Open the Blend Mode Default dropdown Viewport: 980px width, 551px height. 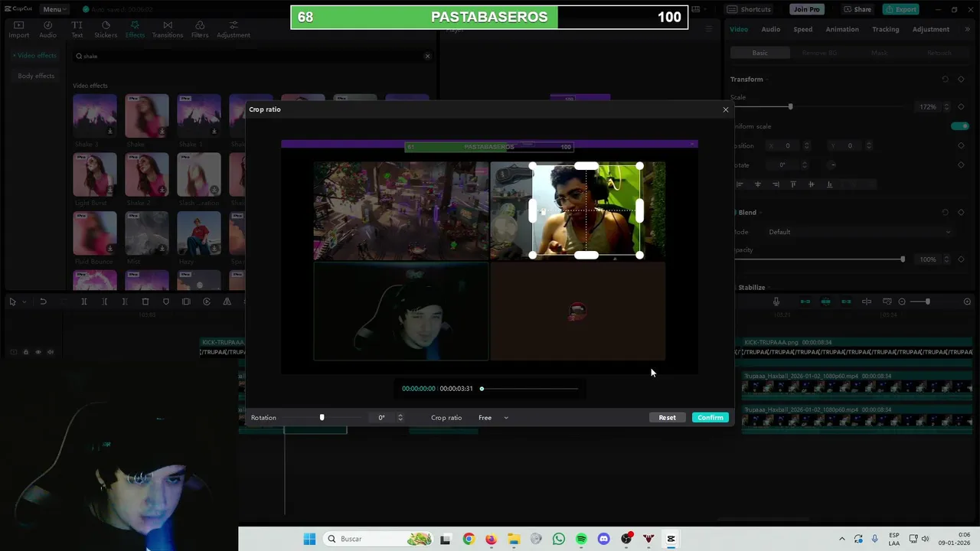tap(859, 232)
